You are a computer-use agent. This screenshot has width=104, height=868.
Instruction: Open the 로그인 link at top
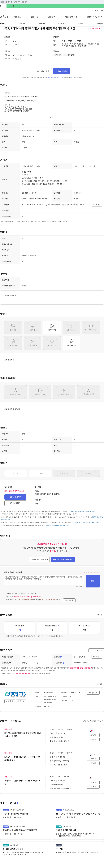97,10
